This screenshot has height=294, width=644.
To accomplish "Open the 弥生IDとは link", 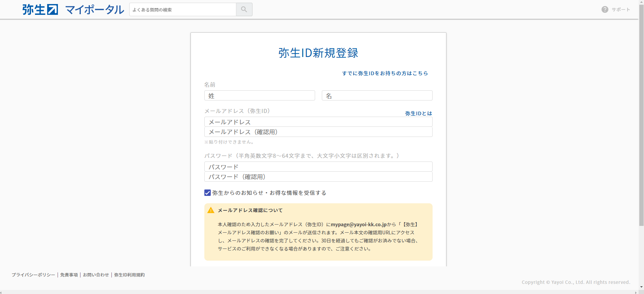I will pos(418,114).
